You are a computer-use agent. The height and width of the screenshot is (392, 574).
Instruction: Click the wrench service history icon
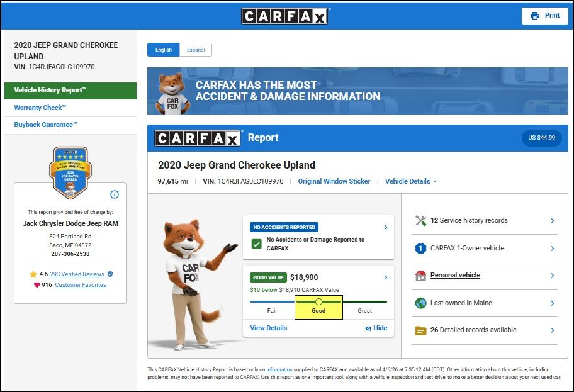point(421,221)
